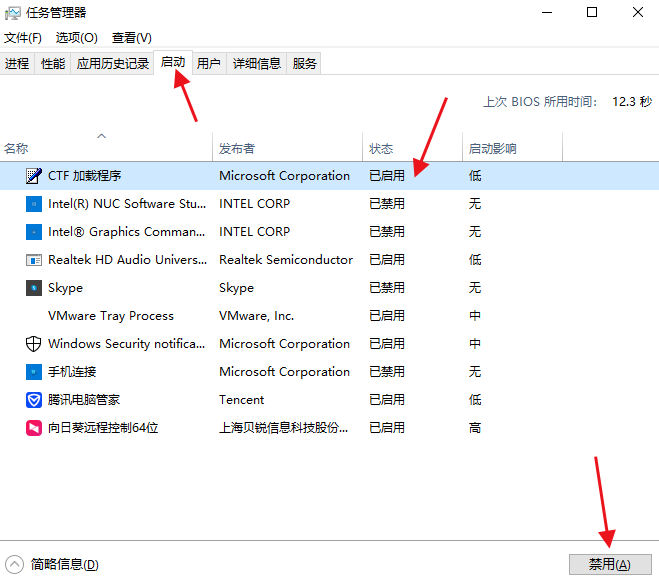Screen dimensions: 659x583
Task: Click the 腾讯电脑管家 shield icon
Action: pos(34,400)
